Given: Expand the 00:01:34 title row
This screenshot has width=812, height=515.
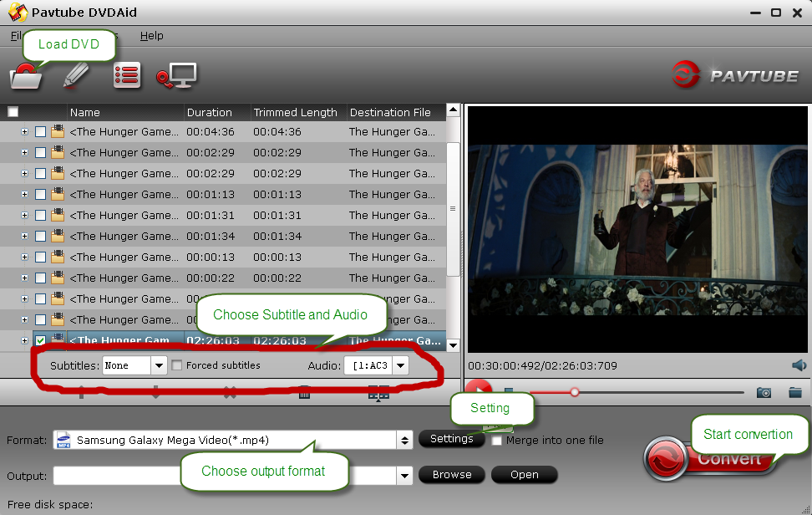Looking at the screenshot, I should pos(24,237).
